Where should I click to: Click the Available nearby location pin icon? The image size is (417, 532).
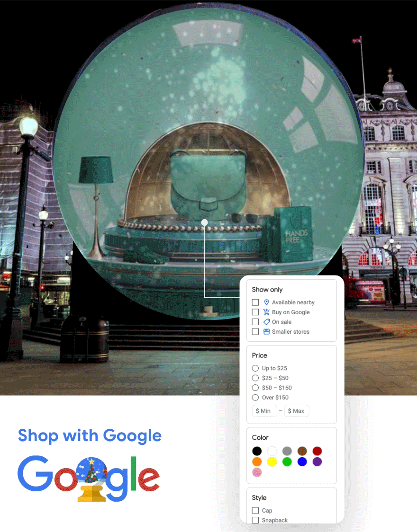267,302
